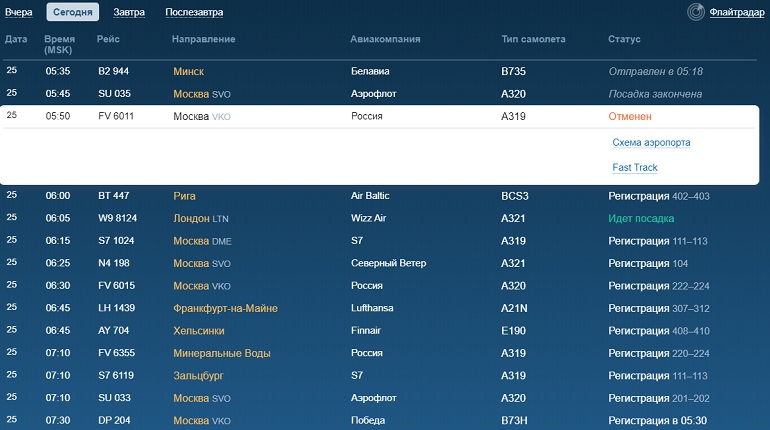Select the Северный Ветер airline cell

[x=388, y=263]
